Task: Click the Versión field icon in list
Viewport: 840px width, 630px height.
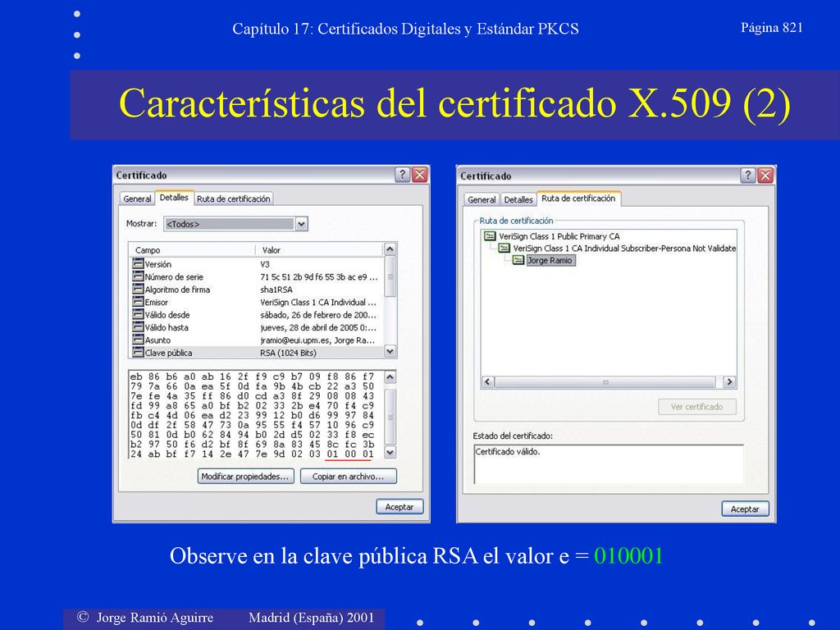Action: pyautogui.click(x=138, y=263)
